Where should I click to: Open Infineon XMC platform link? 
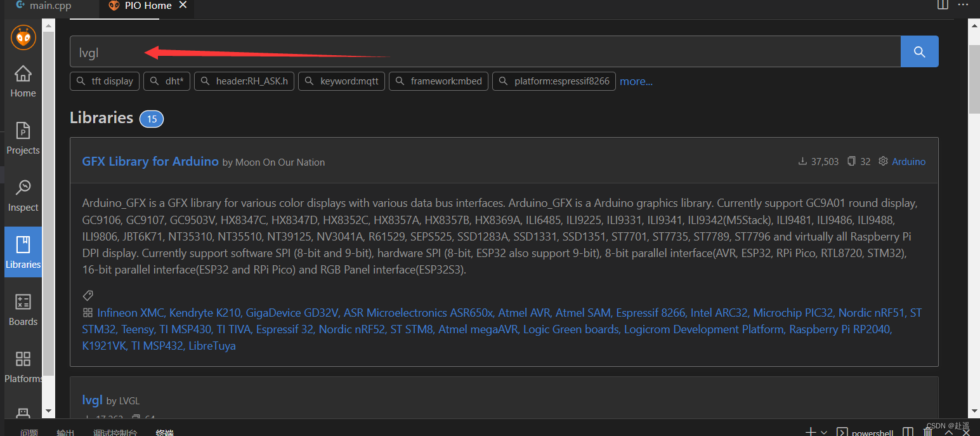pyautogui.click(x=131, y=313)
